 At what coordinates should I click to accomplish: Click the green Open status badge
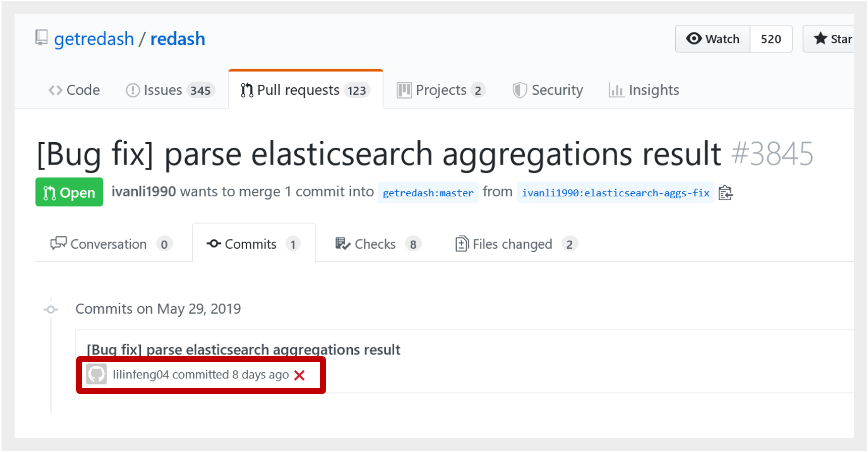tap(69, 192)
